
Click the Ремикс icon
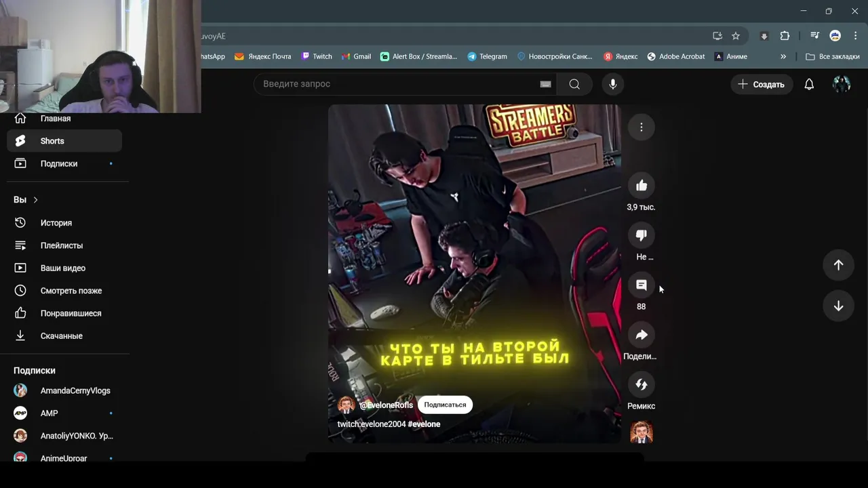(641, 384)
